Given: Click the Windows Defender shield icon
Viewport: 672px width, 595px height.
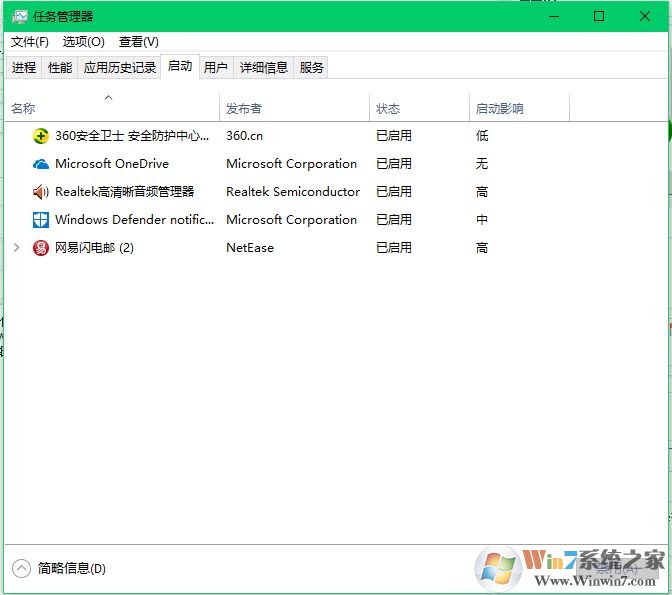Looking at the screenshot, I should click(41, 220).
